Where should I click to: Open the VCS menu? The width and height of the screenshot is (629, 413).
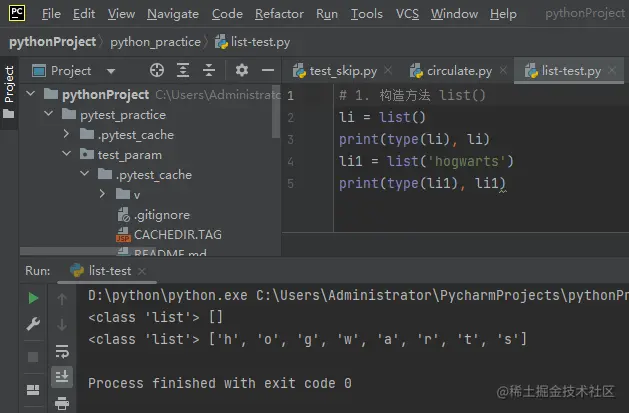(x=407, y=14)
